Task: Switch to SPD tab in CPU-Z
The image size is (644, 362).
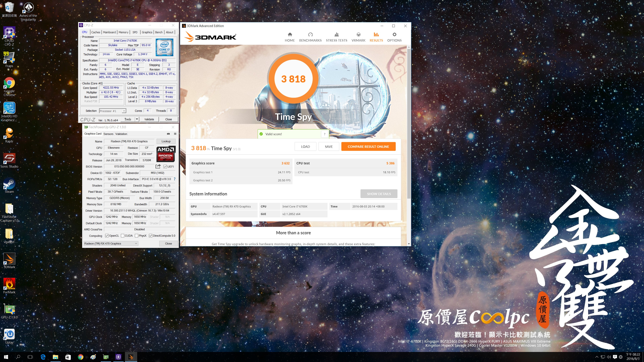Action: (x=135, y=32)
